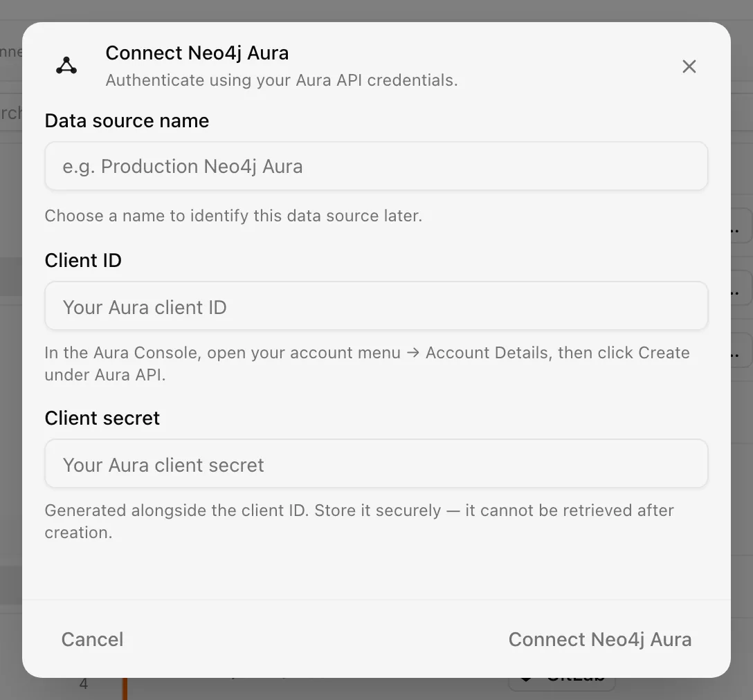
Task: Click the 'In the Aura Console' help text
Action: (368, 363)
